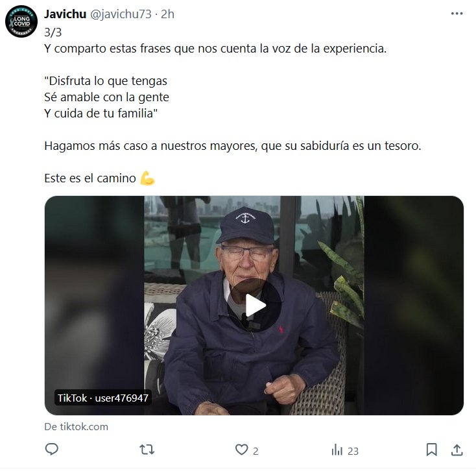Image resolution: width=476 pixels, height=471 pixels.
Task: Click the TikTok user476947 label
Action: coord(103,398)
